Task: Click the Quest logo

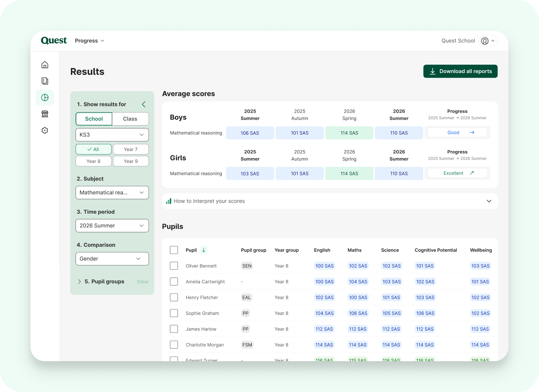Action: tap(54, 40)
